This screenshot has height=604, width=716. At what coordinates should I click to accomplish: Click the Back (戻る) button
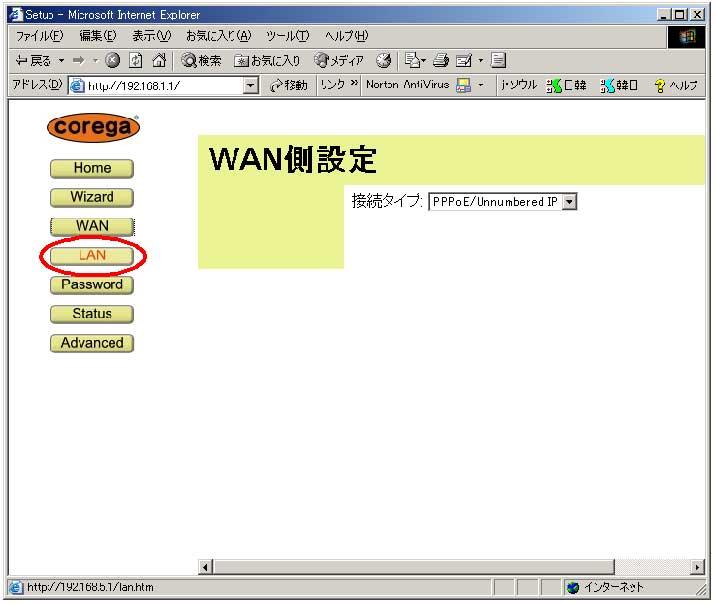coord(33,61)
